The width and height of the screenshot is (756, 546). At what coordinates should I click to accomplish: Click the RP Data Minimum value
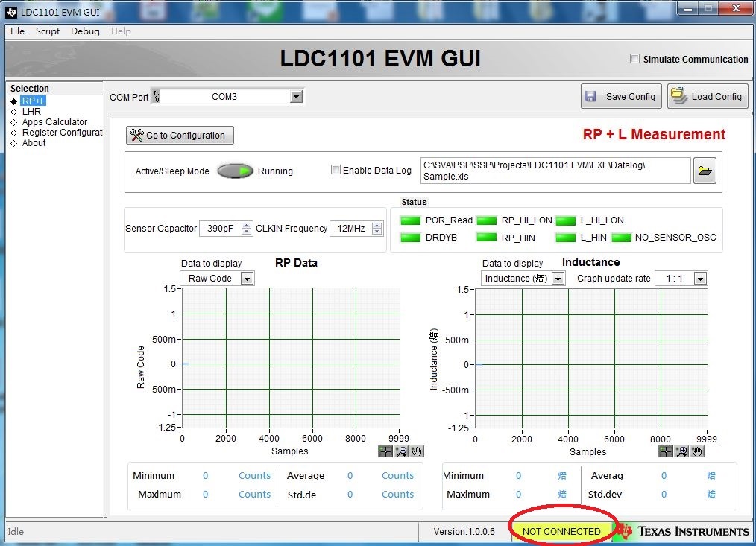(x=205, y=476)
